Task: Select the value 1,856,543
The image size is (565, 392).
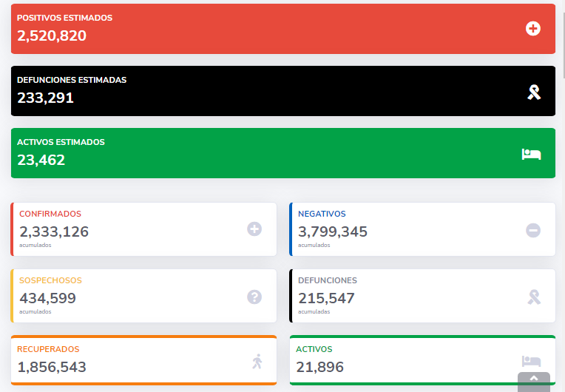Action: coord(52,367)
